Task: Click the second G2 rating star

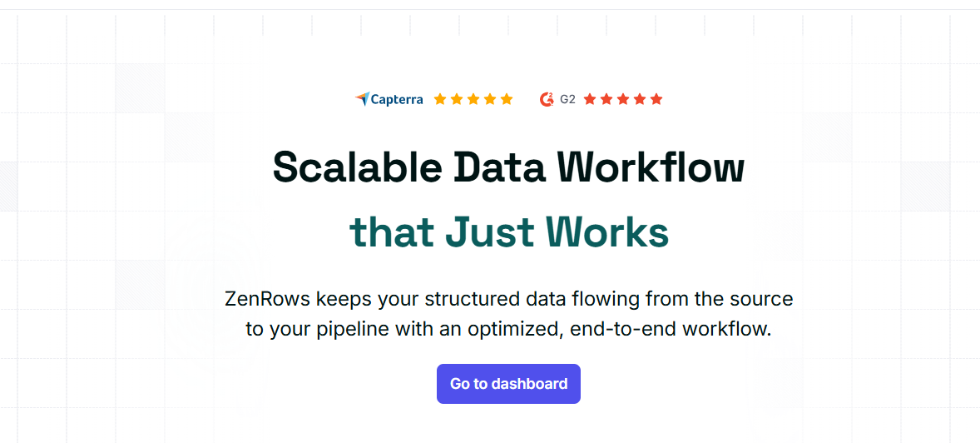Action: click(606, 99)
